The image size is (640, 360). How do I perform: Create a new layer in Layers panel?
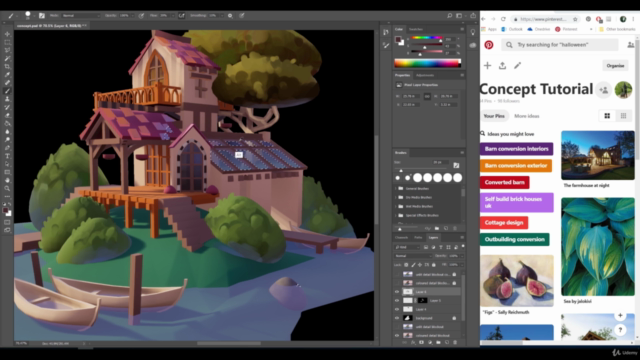point(447,342)
